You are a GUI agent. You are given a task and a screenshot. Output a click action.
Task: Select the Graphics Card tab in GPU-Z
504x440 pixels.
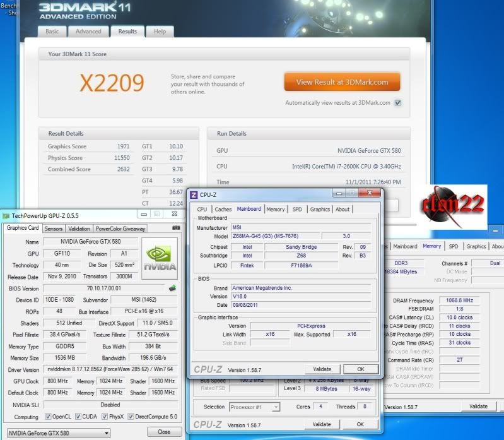(23, 228)
